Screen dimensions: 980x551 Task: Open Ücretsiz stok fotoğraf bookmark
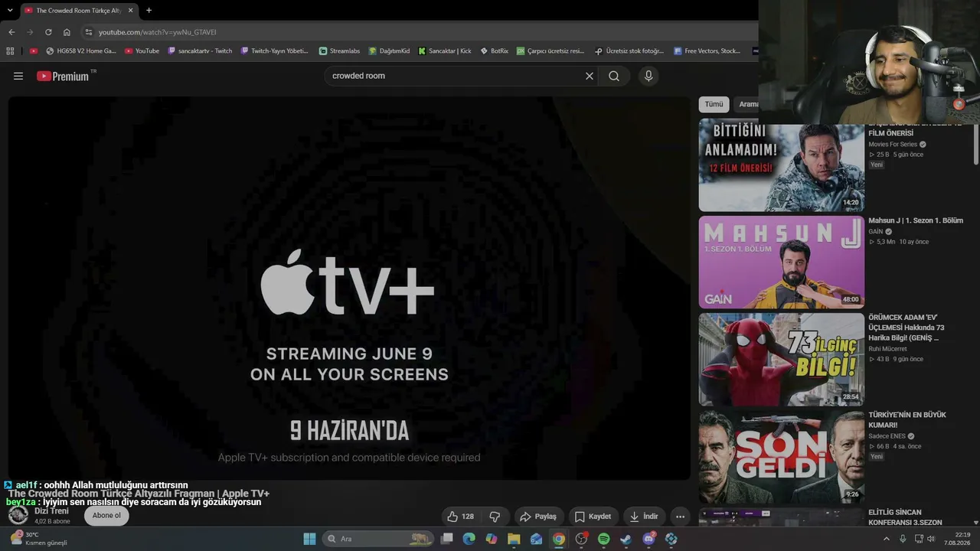point(629,51)
